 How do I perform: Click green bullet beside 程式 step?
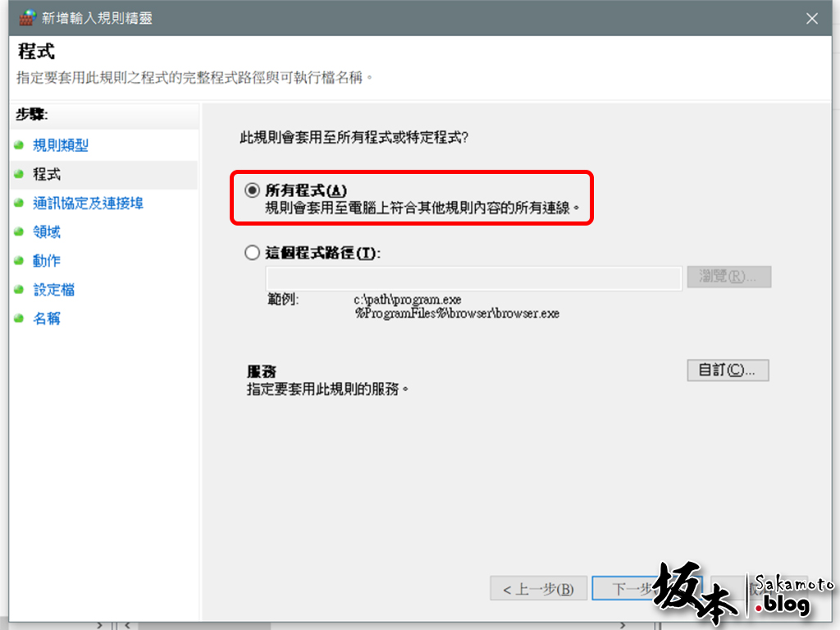coord(20,174)
